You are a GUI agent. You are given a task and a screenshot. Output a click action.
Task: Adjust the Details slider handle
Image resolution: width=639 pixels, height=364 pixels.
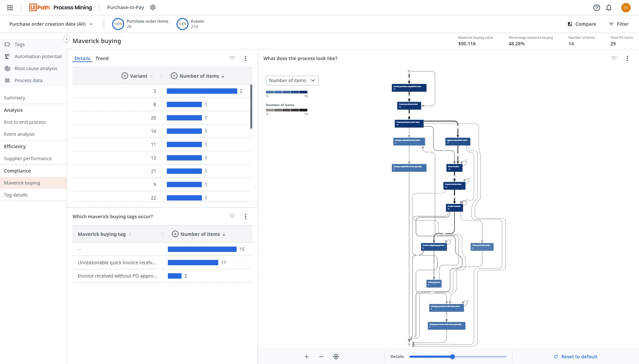click(x=452, y=357)
